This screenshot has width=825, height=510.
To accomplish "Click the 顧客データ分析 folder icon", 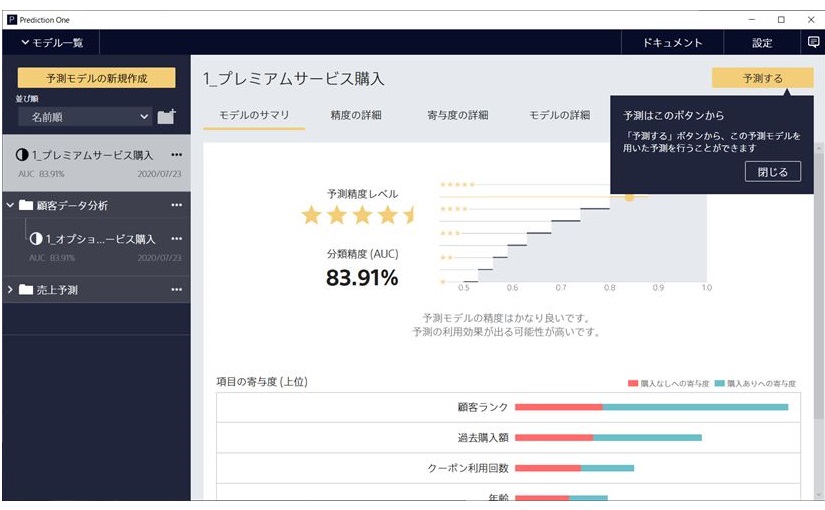I will [x=26, y=205].
